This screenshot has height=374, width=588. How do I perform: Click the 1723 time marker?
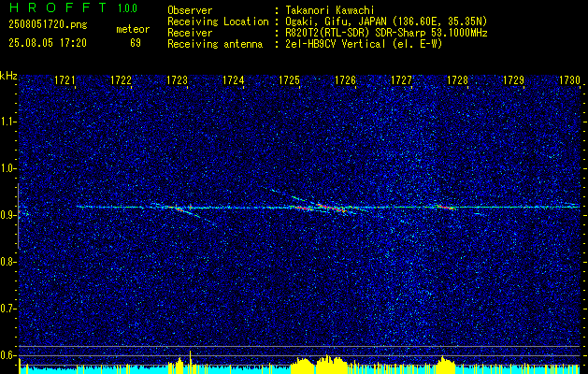(x=177, y=79)
